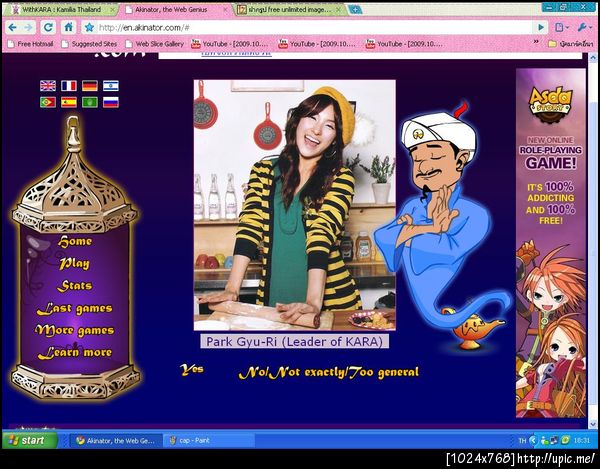Click the Thai link above the photo
600x469 pixels.
[x=236, y=54]
